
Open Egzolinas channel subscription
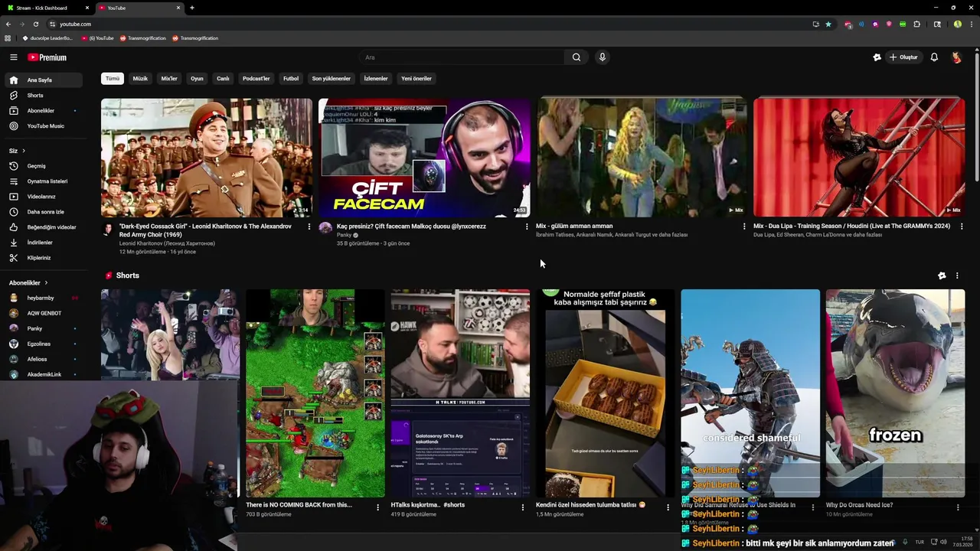[x=42, y=344]
